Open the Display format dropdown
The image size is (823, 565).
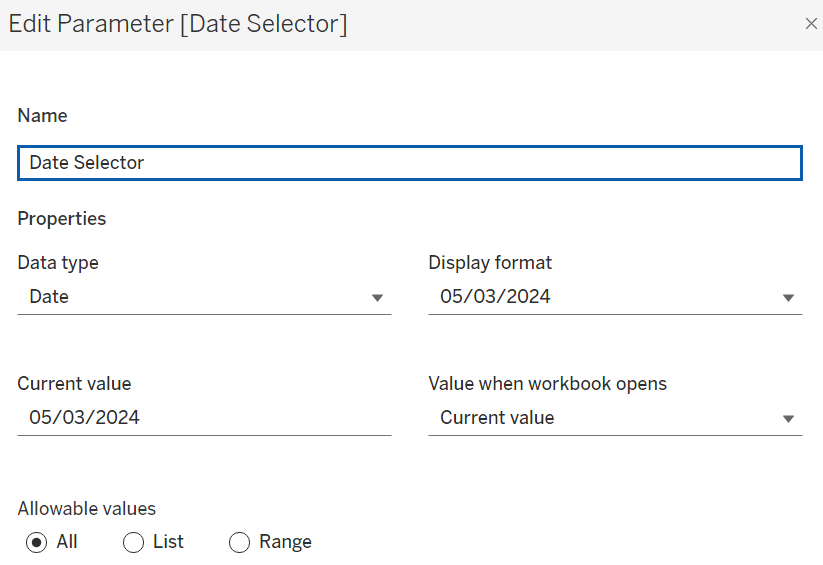[615, 297]
